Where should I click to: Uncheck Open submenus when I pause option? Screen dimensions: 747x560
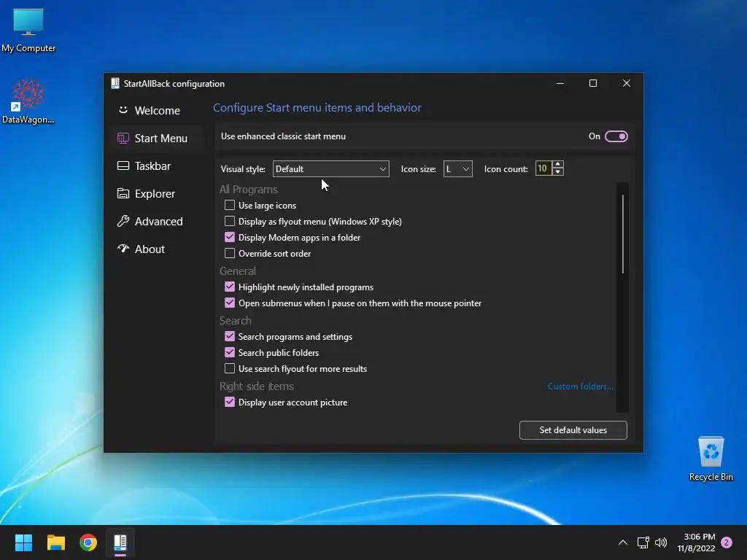click(x=230, y=303)
